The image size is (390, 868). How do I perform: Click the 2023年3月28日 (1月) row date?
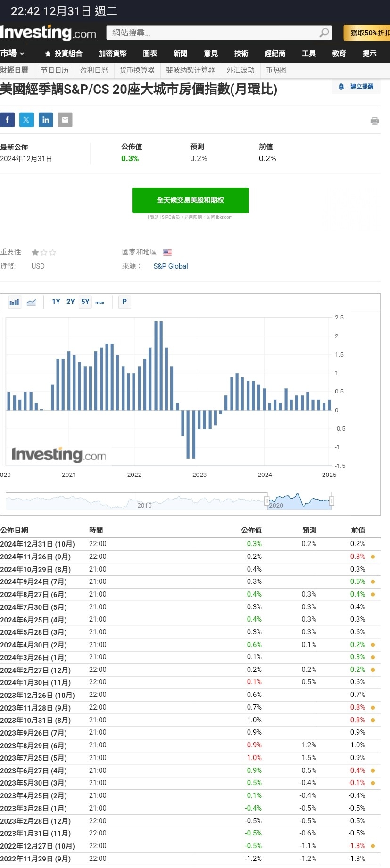click(x=33, y=808)
